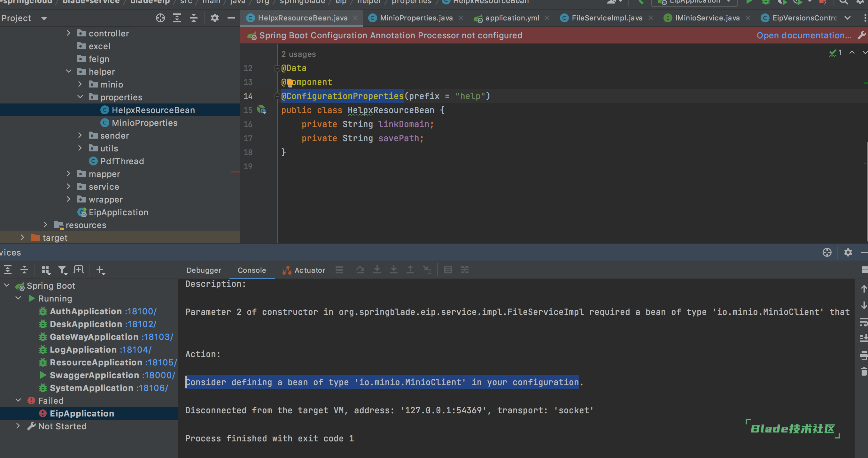Click Collapse All in Project panel
The height and width of the screenshot is (458, 868).
point(193,18)
